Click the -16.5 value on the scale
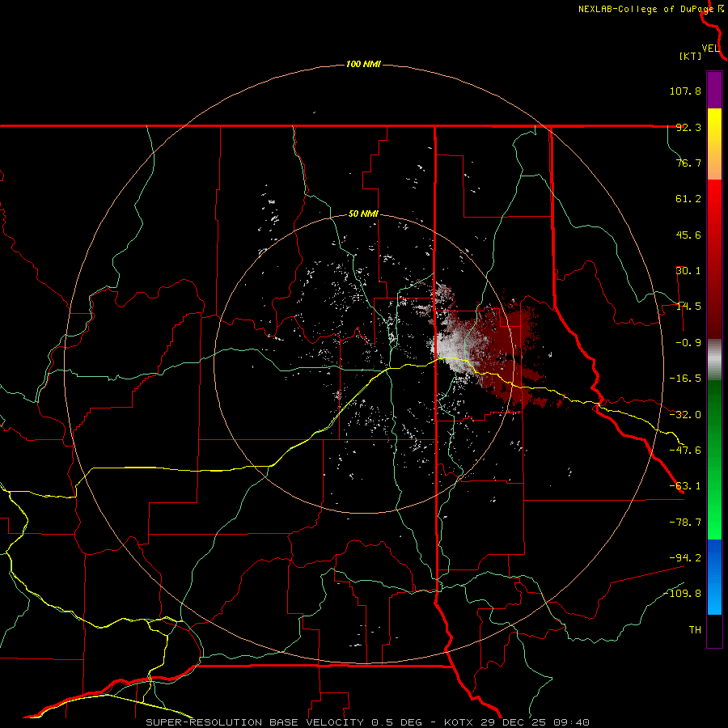 pyautogui.click(x=685, y=379)
